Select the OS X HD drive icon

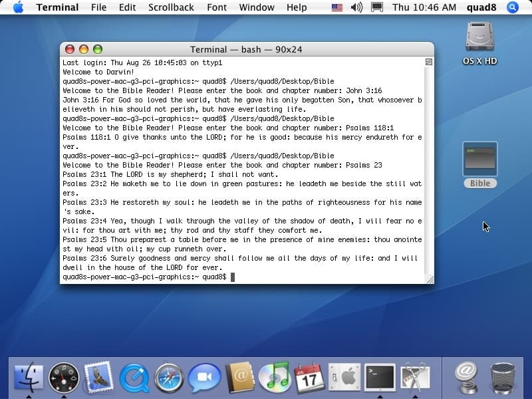(x=479, y=37)
